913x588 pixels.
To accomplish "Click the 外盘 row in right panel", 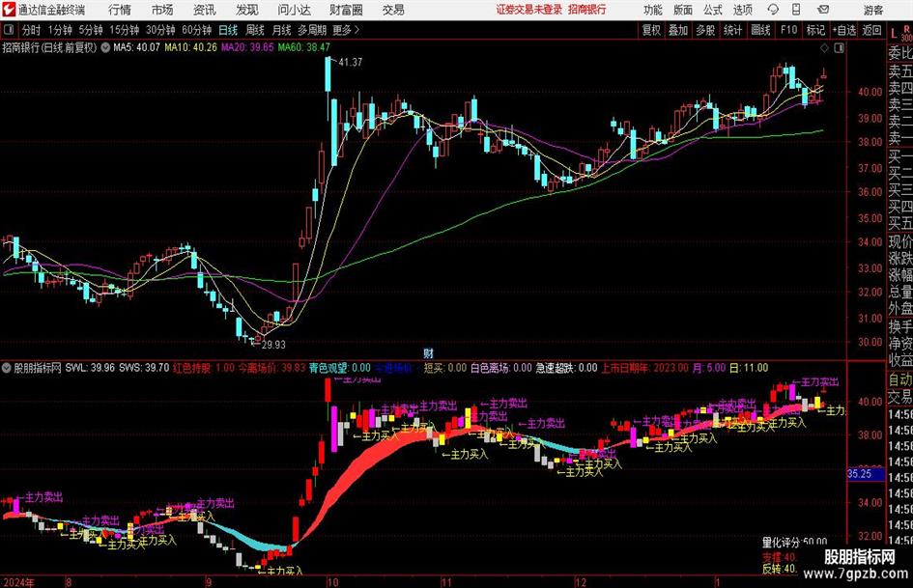I will pyautogui.click(x=900, y=309).
